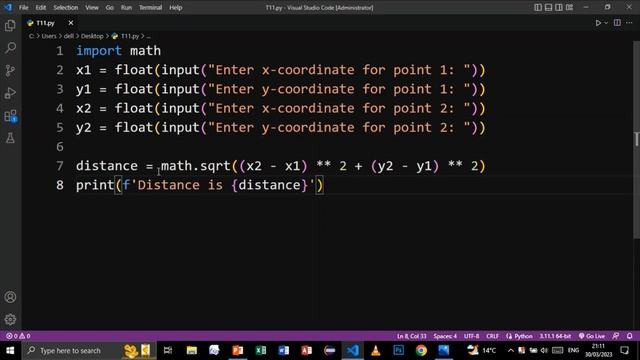Viewport: 640px width, 360px height.
Task: Open Photoshop from the taskbar
Action: click(398, 350)
